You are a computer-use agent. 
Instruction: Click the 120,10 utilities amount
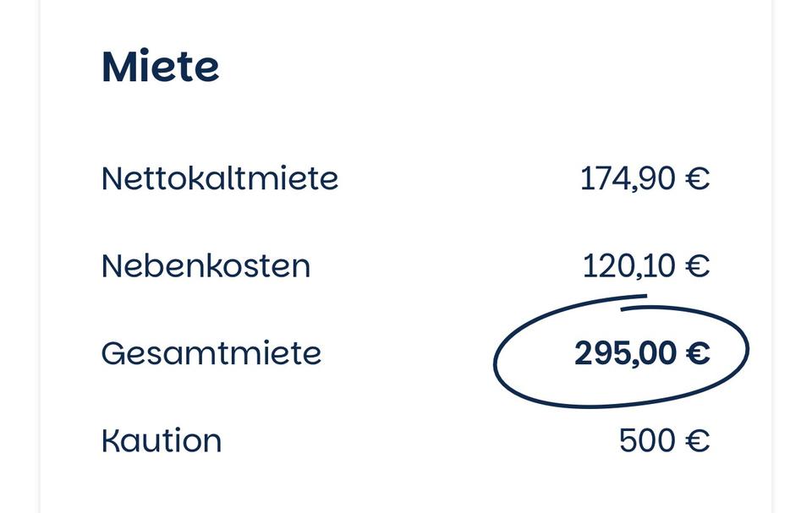coord(628,266)
